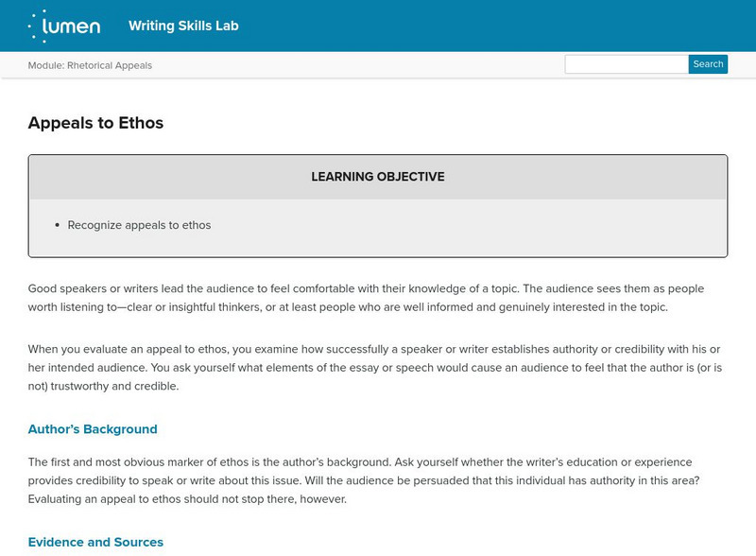Focus the search text input field
756x556 pixels.
[x=627, y=64]
